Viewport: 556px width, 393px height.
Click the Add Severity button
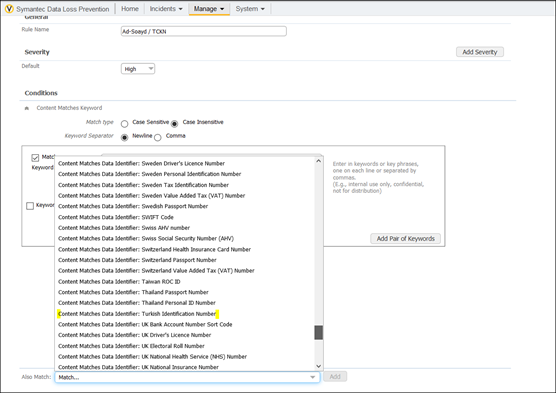[x=479, y=52]
